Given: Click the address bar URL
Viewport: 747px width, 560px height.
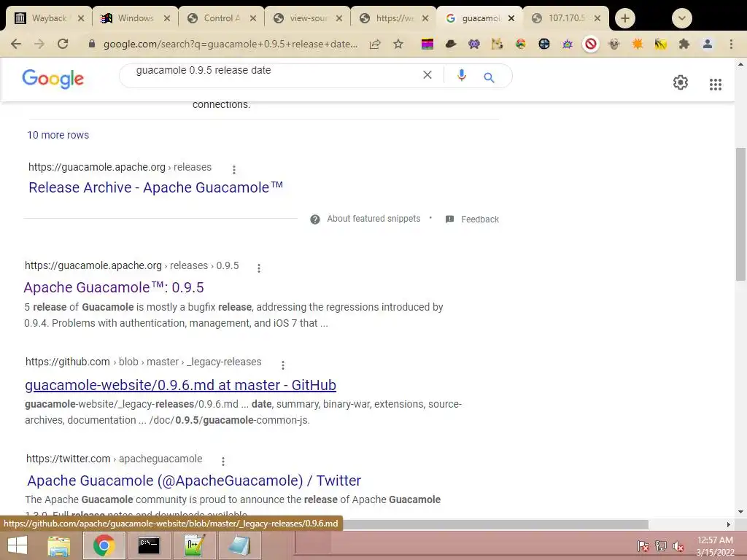Looking at the screenshot, I should (x=230, y=44).
